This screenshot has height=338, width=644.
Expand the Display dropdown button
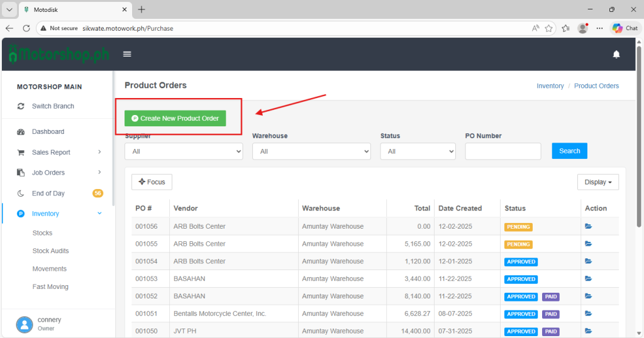click(x=597, y=182)
